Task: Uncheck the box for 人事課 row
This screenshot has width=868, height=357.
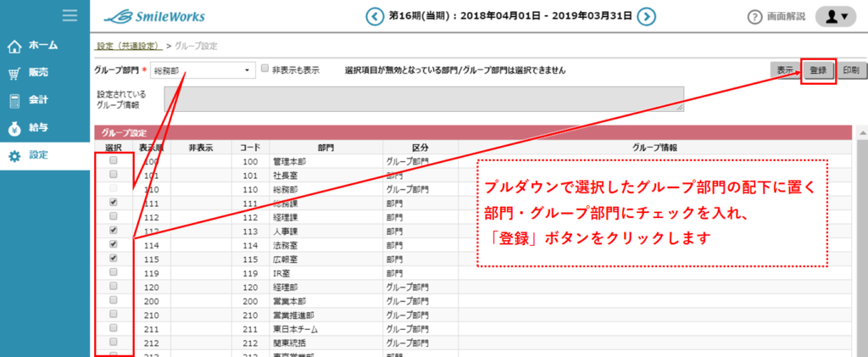Action: click(x=114, y=230)
